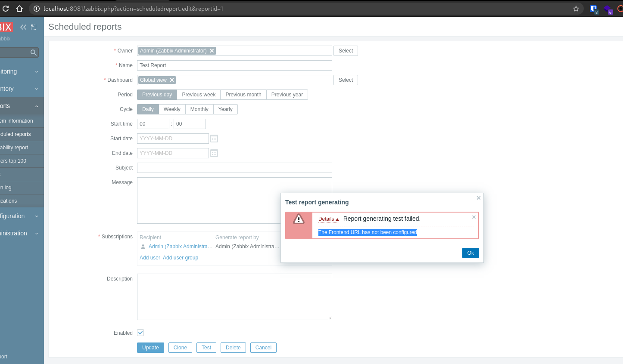
Task: Go to the browser home page icon
Action: (x=19, y=9)
